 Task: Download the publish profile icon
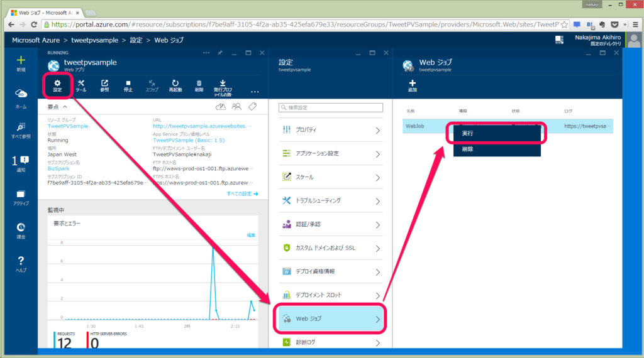(x=223, y=88)
